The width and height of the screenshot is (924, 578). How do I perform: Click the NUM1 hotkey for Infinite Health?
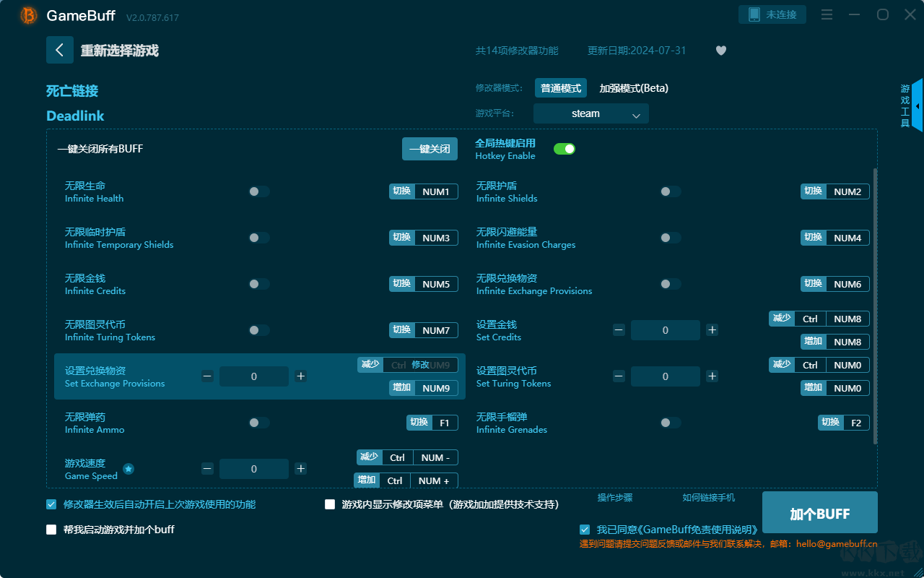click(x=436, y=191)
